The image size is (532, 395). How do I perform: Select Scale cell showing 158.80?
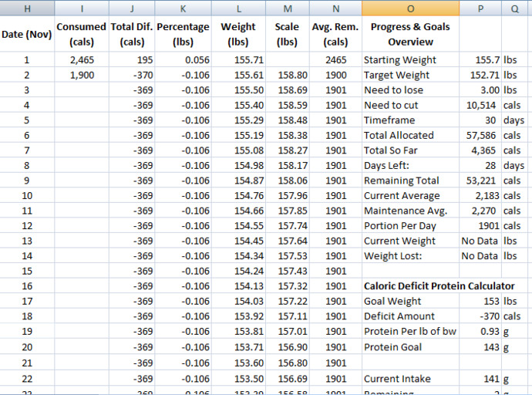(x=288, y=75)
